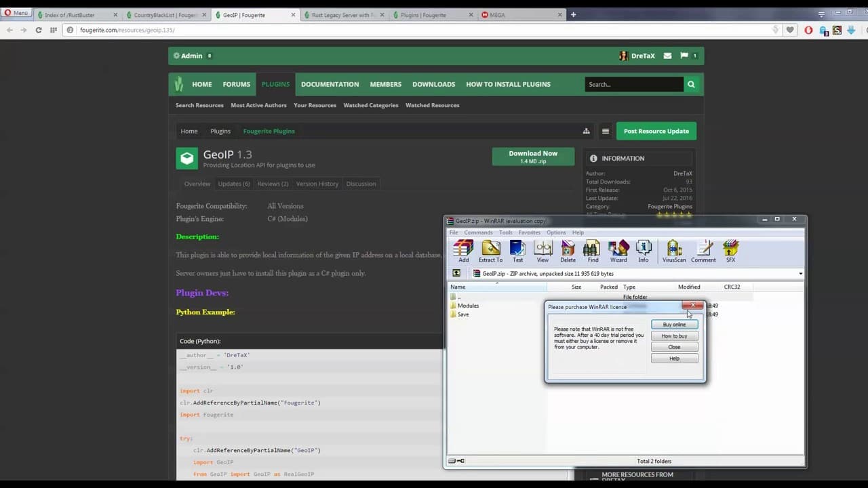Open the File menu in WinRAR
Viewport: 868px width, 488px height.
click(454, 232)
